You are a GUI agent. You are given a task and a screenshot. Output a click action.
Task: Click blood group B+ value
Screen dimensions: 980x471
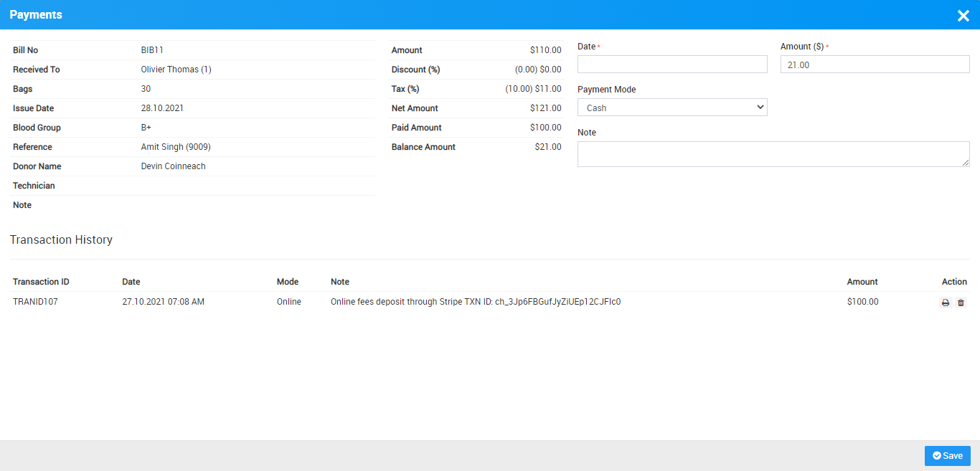[146, 128]
